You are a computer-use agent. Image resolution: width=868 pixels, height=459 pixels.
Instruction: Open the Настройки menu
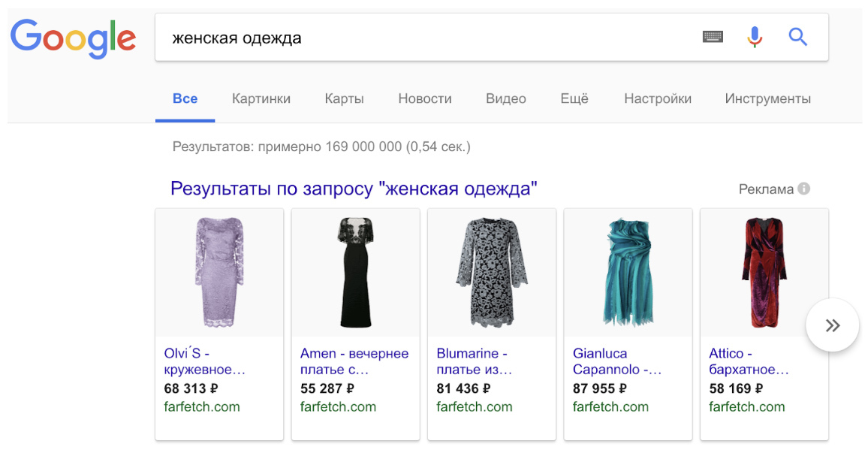point(658,98)
